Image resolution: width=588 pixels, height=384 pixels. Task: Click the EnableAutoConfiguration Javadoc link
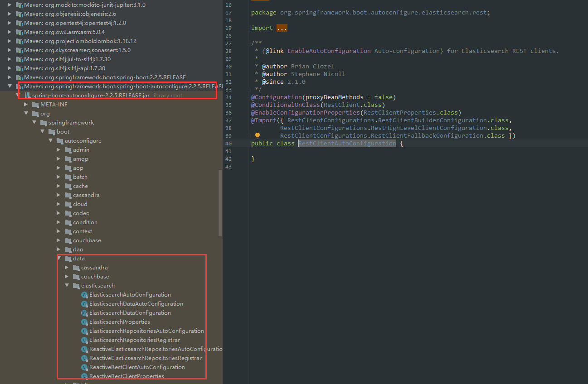(329, 51)
